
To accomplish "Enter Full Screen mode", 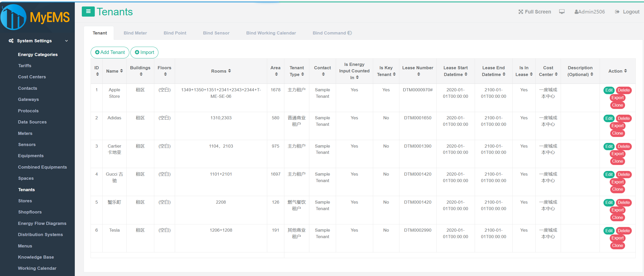I will tap(535, 12).
